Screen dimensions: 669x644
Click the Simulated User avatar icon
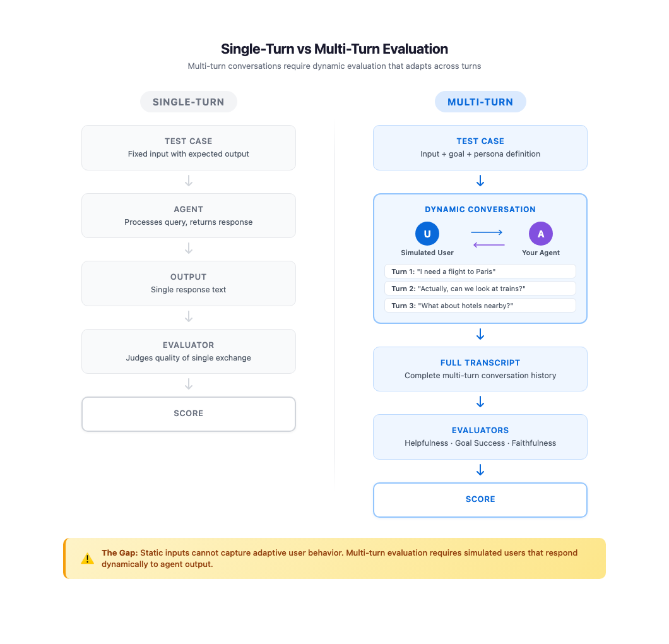[x=427, y=234]
